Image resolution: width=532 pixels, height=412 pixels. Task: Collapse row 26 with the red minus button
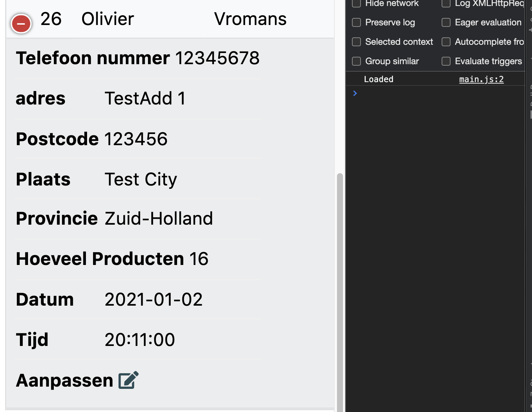coord(21,24)
